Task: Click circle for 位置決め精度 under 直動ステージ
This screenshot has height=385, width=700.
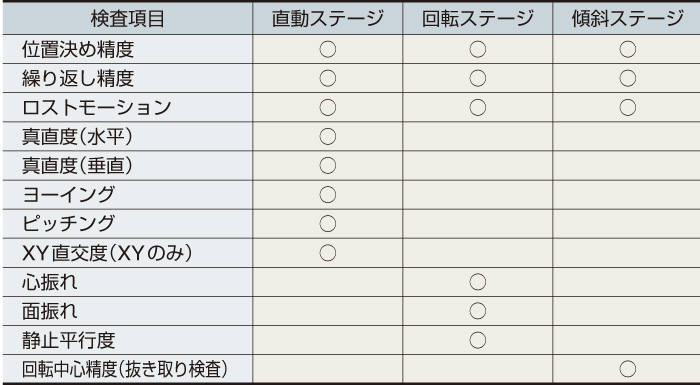Action: click(328, 49)
